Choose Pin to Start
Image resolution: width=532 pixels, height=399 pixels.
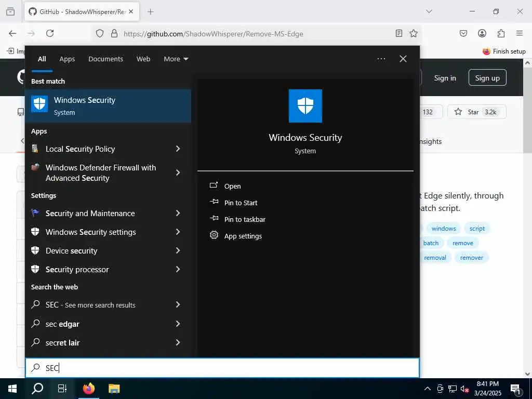(241, 203)
